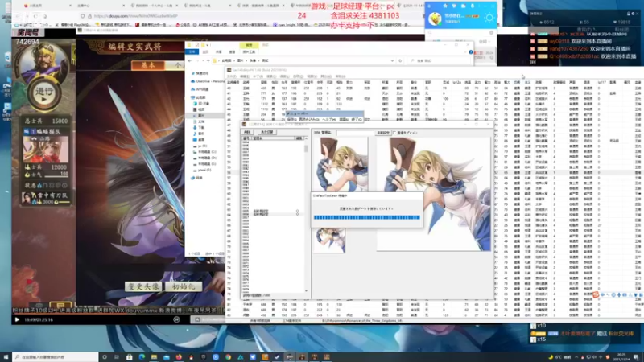Select the small face thumbnail at the bottom

point(329,240)
